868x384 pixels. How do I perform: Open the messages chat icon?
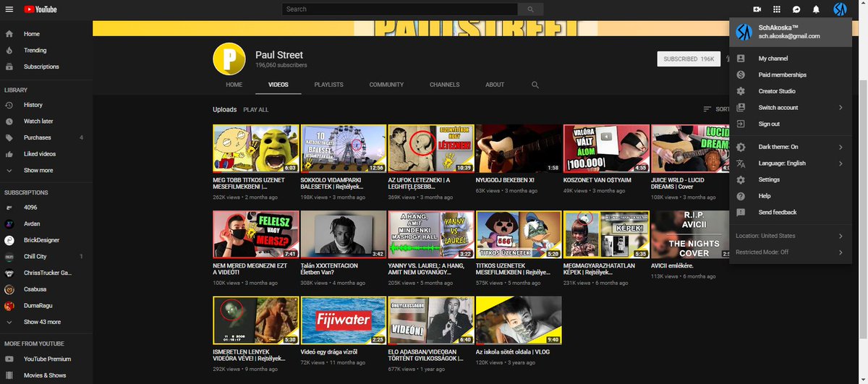tap(796, 9)
